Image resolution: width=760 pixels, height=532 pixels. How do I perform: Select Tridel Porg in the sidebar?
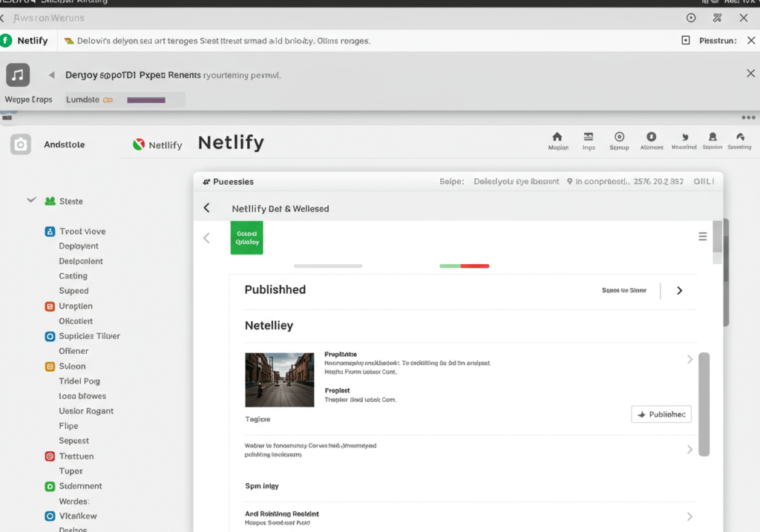(x=79, y=381)
